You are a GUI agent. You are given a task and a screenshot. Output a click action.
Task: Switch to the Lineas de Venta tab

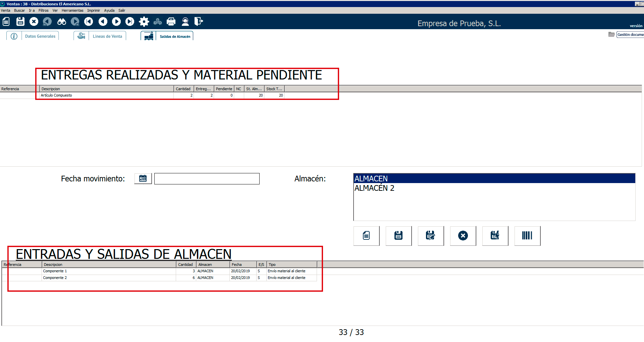107,36
